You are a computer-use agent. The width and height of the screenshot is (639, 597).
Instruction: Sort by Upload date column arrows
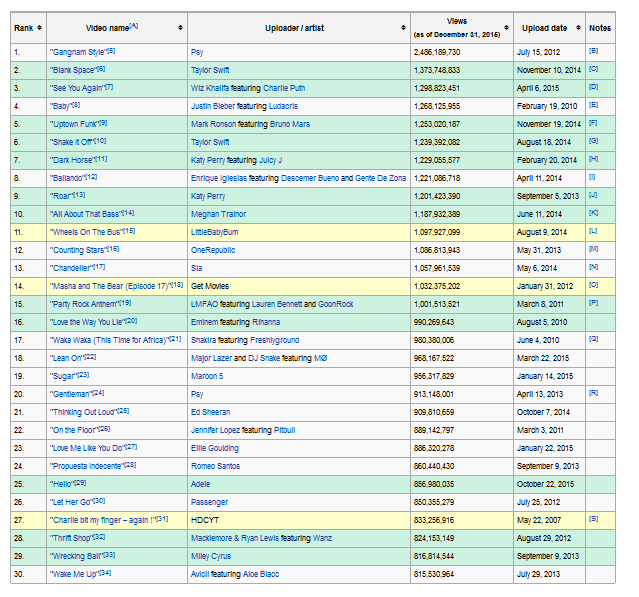(x=578, y=28)
